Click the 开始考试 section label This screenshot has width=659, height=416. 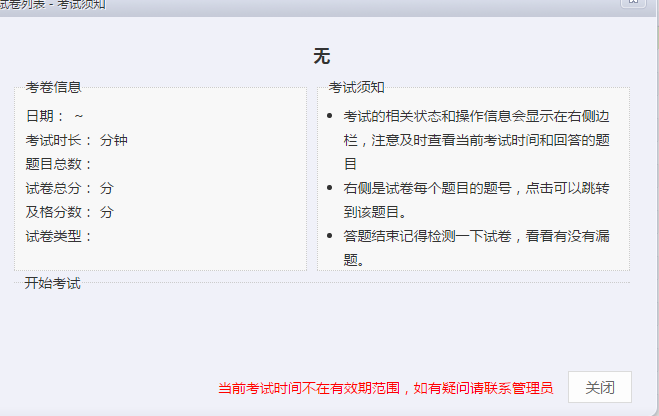coord(53,283)
